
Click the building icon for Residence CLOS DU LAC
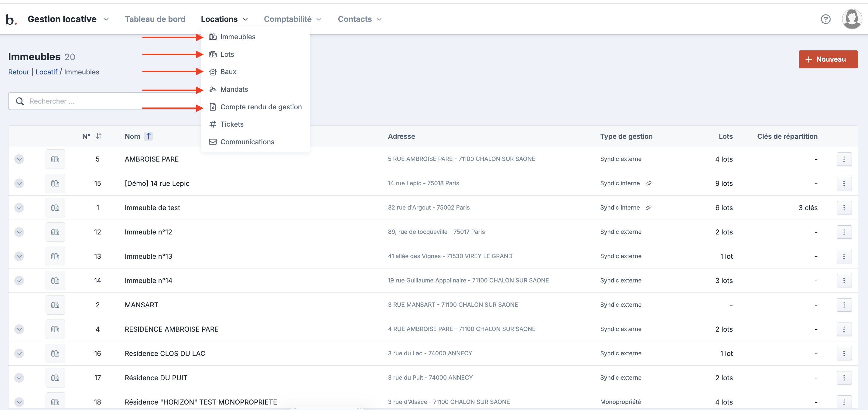click(x=55, y=354)
